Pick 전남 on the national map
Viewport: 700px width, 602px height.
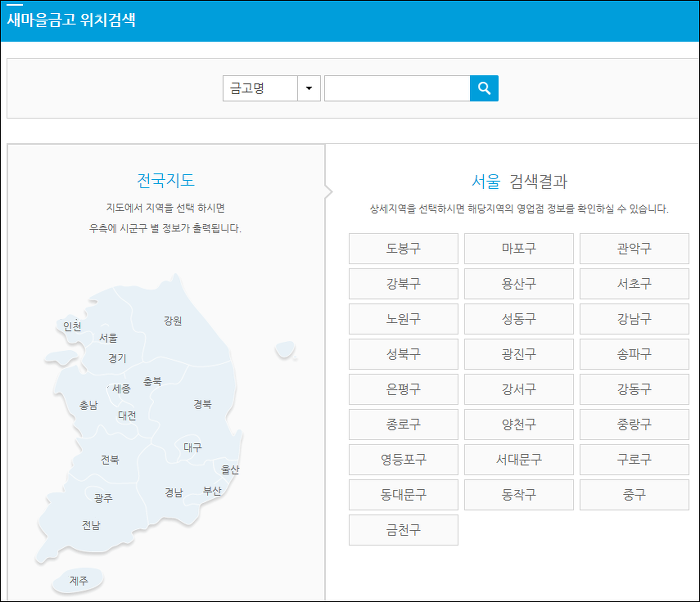click(91, 525)
